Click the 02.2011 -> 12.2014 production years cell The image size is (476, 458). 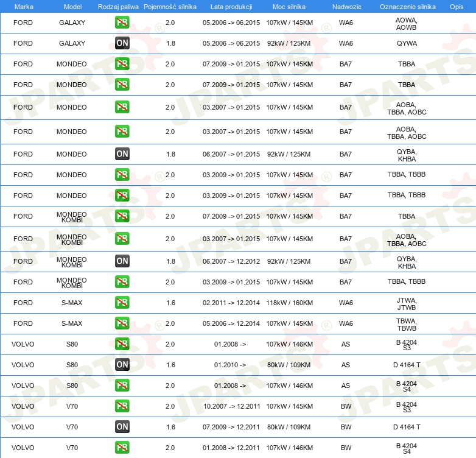pos(231,303)
